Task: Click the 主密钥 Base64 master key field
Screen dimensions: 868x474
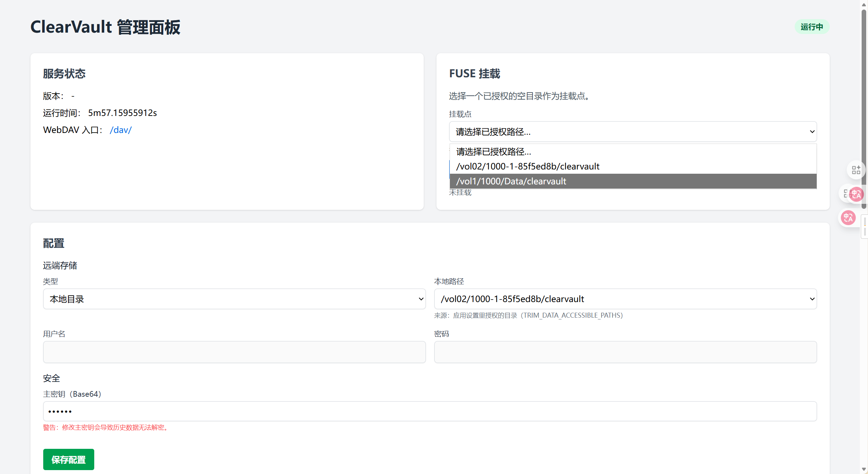Action: 430,411
